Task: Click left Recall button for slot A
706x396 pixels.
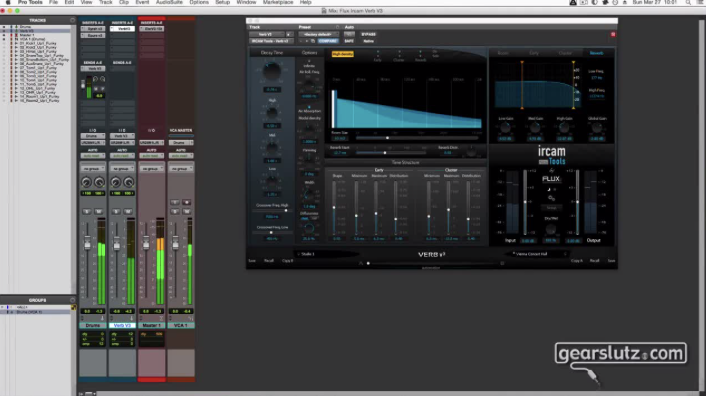Action: (269, 261)
